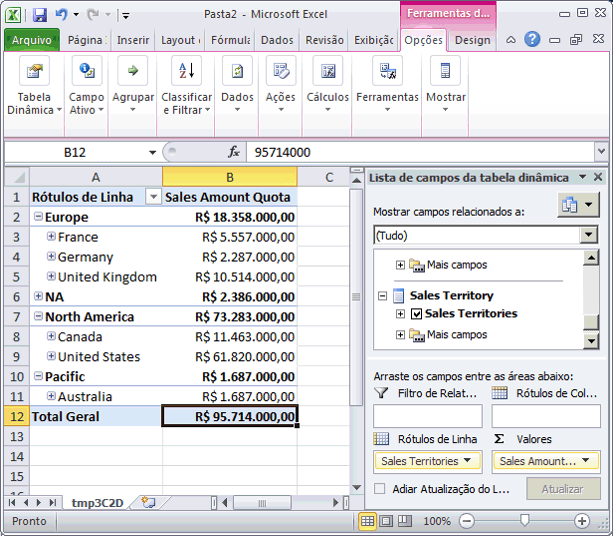Select all cells corner button
Screen dimensions: 613x536
(x=17, y=177)
